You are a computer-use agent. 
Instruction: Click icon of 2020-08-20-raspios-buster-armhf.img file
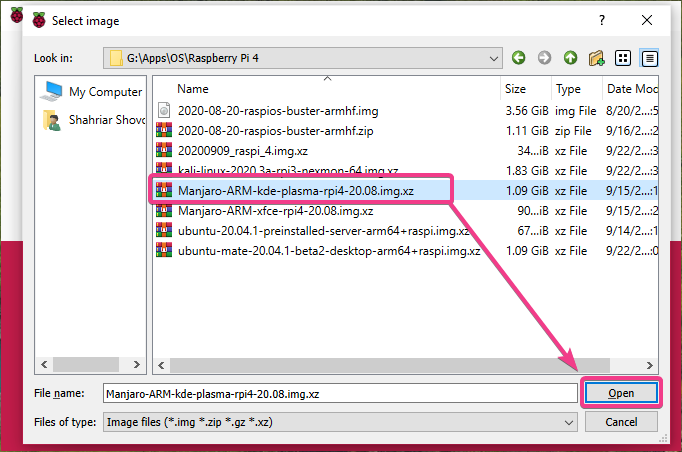pyautogui.click(x=164, y=110)
